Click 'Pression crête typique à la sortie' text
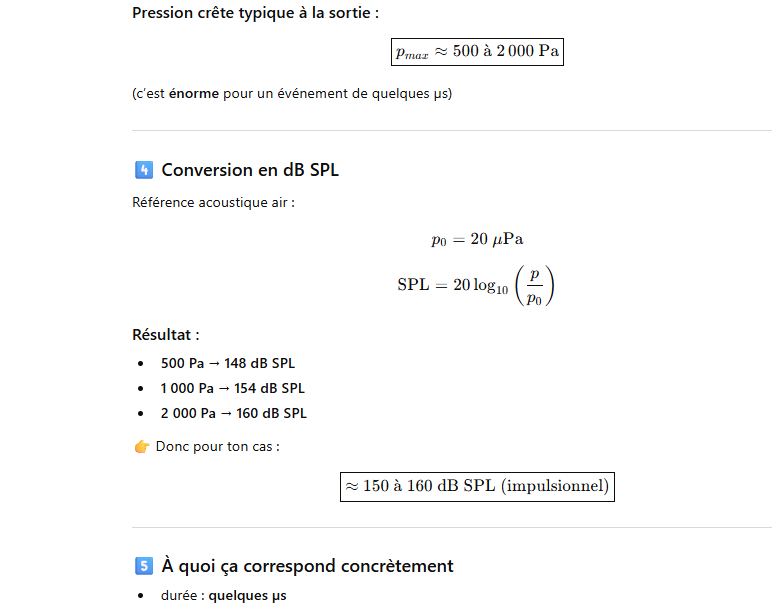The height and width of the screenshot is (608, 772). pyautogui.click(x=255, y=14)
